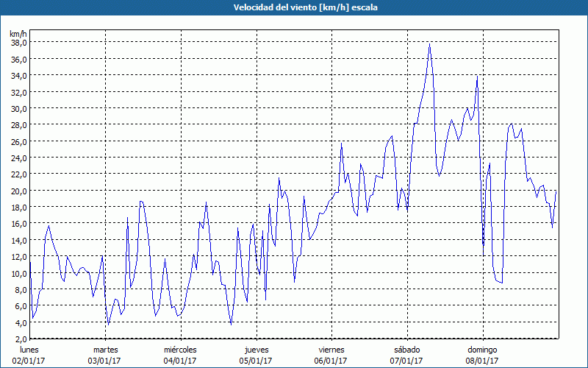Click the 03/01/17 date label
588x368 pixels.
(105, 361)
